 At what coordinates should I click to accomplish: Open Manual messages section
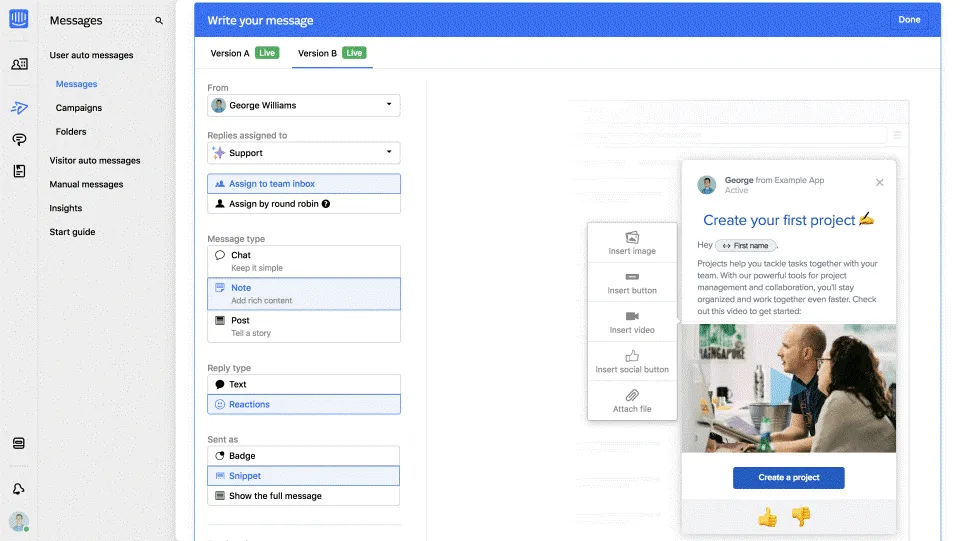click(86, 184)
